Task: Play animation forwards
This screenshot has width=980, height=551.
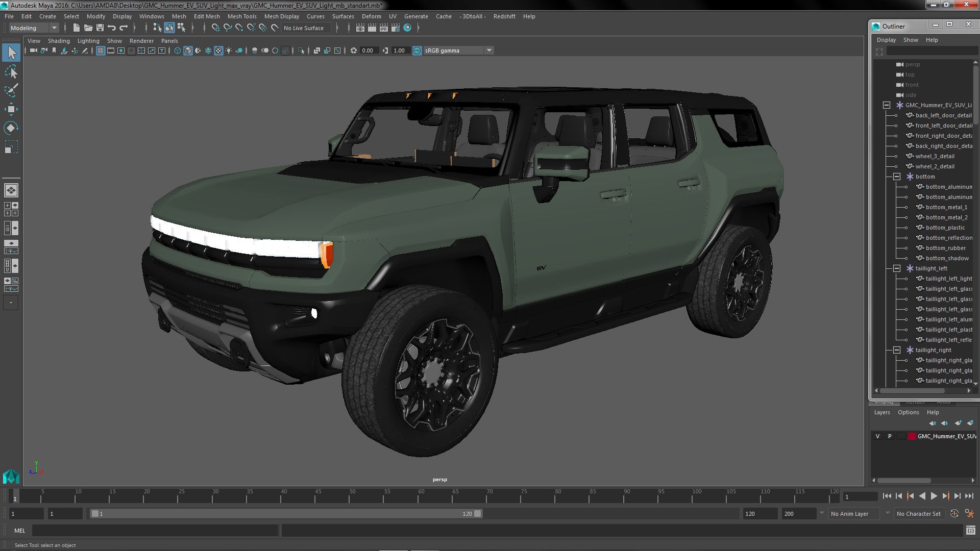Action: pyautogui.click(x=934, y=496)
